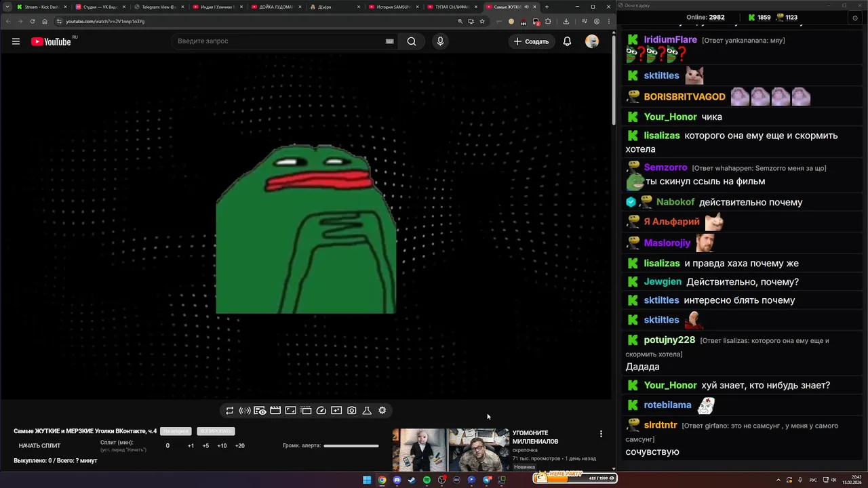Image resolution: width=868 pixels, height=488 pixels.
Task: Open Chrome extensions puzzle icon
Action: pyautogui.click(x=548, y=21)
